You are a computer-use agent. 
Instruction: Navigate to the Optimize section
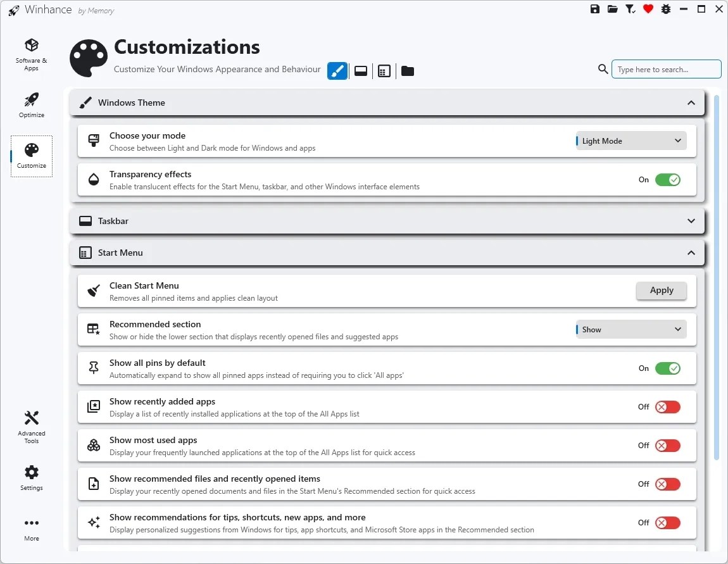coord(31,104)
